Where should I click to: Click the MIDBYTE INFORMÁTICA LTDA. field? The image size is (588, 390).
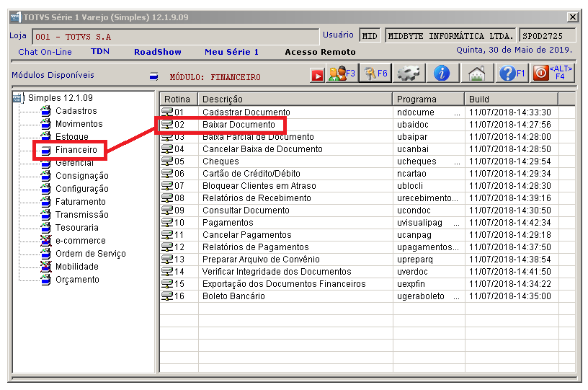pyautogui.click(x=450, y=36)
